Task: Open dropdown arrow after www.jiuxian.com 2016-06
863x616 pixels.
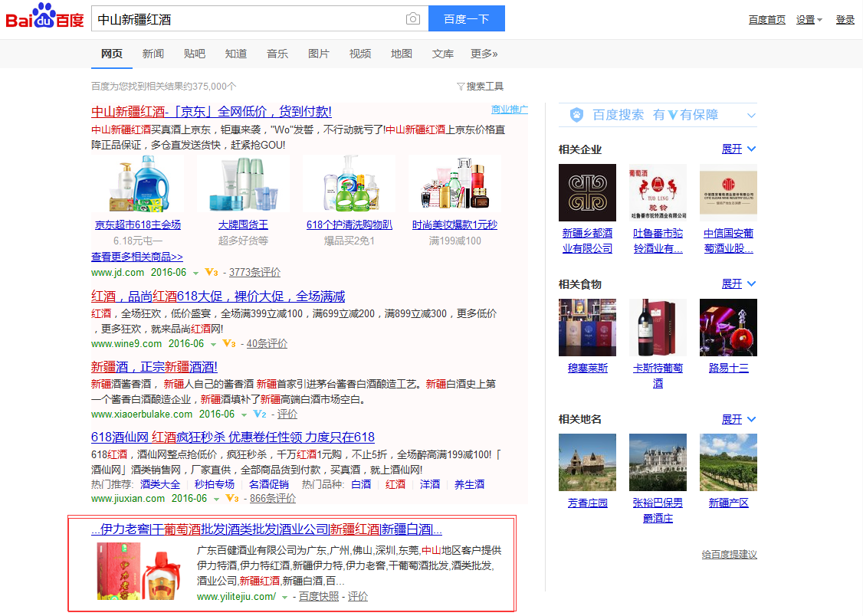Action: pyautogui.click(x=216, y=499)
